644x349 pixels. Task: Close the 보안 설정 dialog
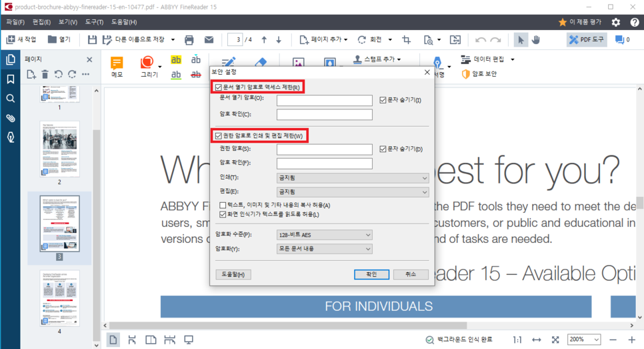coord(427,72)
